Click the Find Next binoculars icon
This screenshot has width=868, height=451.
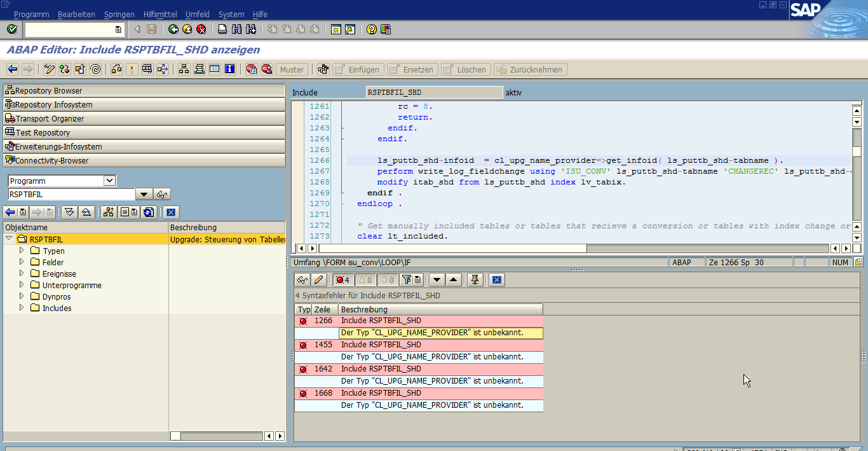click(x=250, y=29)
